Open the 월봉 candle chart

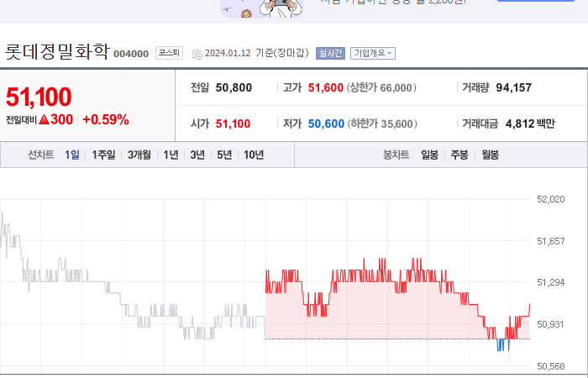point(490,155)
